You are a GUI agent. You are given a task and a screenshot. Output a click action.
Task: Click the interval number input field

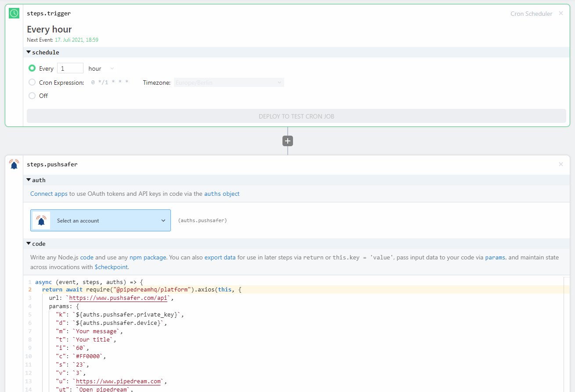[x=70, y=68]
